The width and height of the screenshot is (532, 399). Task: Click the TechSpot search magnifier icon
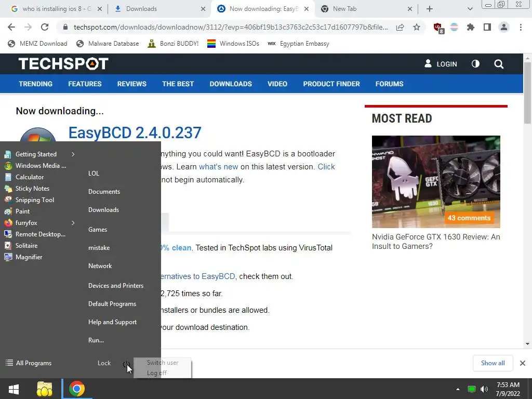coord(499,64)
